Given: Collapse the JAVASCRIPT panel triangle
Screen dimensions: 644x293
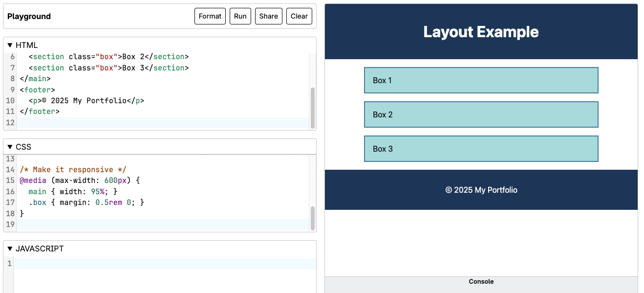Looking at the screenshot, I should pos(10,248).
